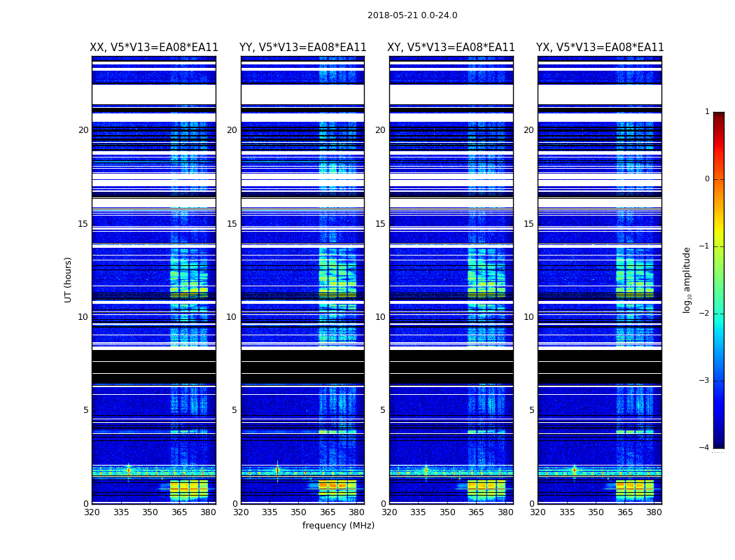
Task: Click the YY, V5*V13=EA08*EA11 panel title
Action: coord(303,48)
